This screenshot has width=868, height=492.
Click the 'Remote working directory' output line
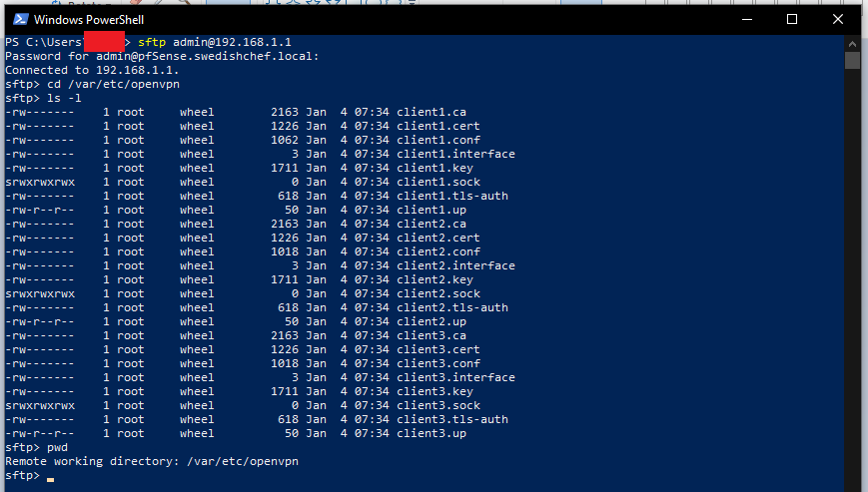[152, 461]
